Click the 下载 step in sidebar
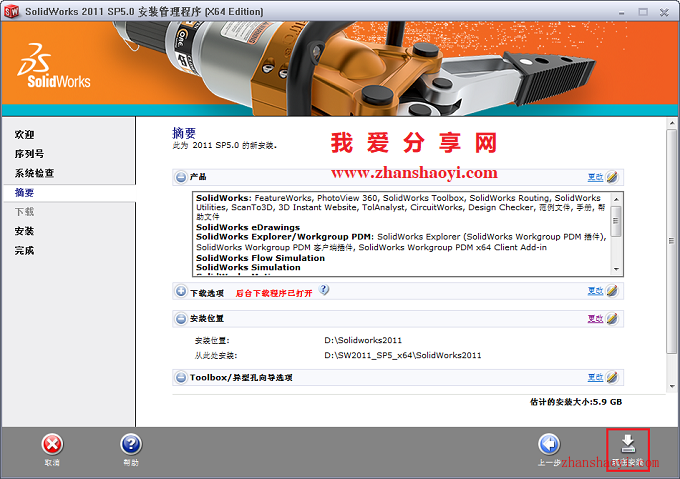The width and height of the screenshot is (680, 479). (24, 212)
